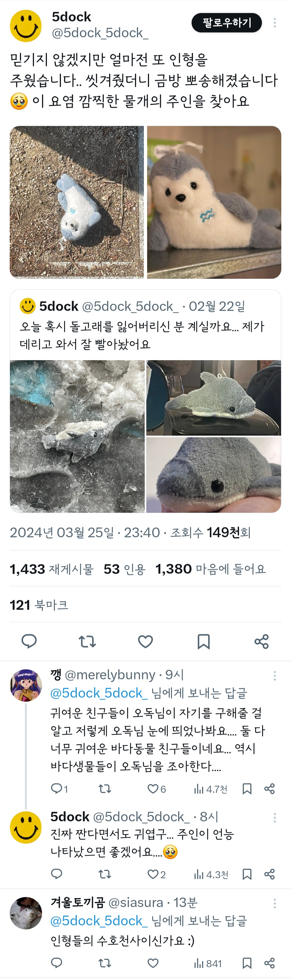The width and height of the screenshot is (291, 980).
Task: Like the main tweet with heart icon
Action: [145, 641]
